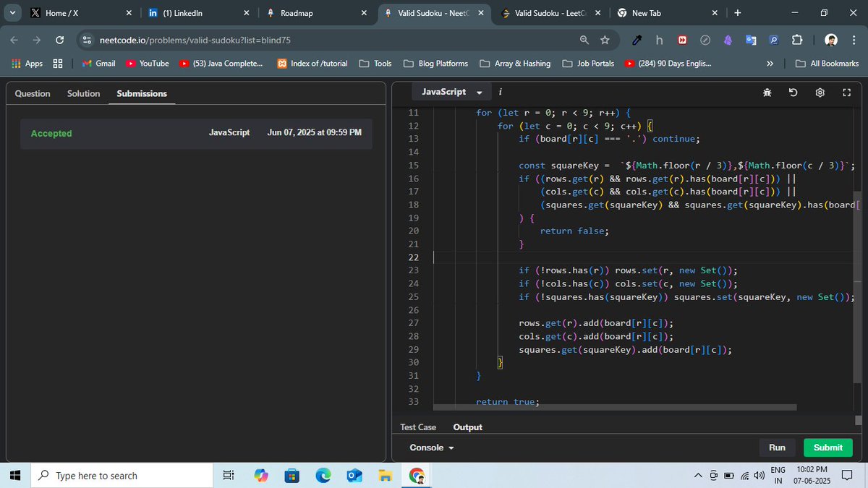The width and height of the screenshot is (868, 488).
Task: Open the Tools bookmark folder
Action: [375, 64]
